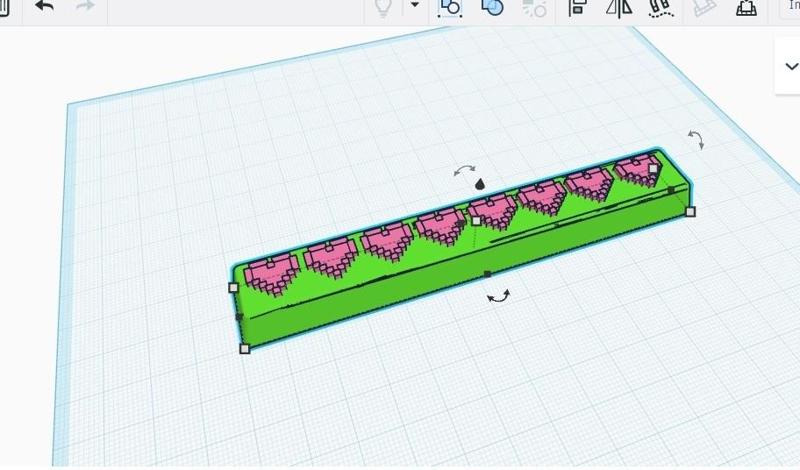Click the Show All lightbulb icon

tap(383, 8)
